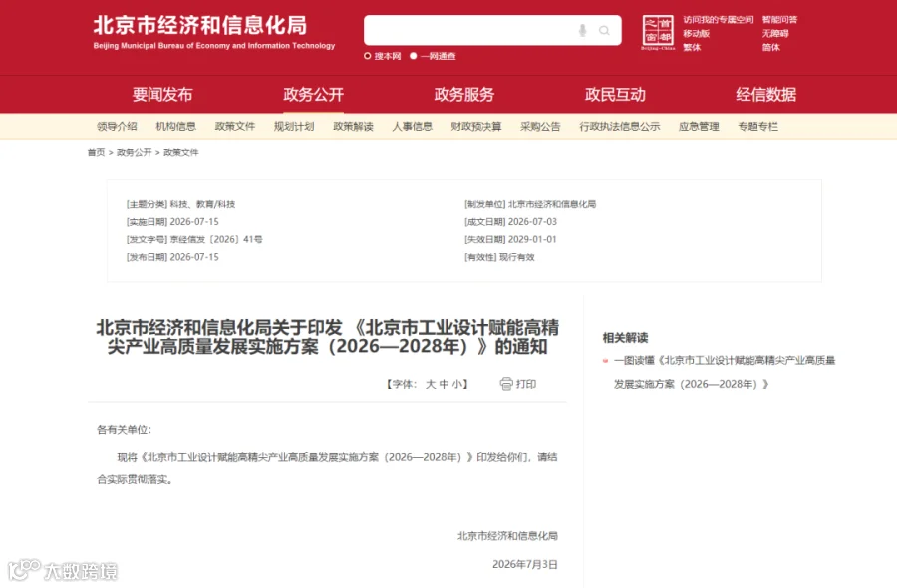Click the red bullet beside 一图读懂

click(605, 361)
